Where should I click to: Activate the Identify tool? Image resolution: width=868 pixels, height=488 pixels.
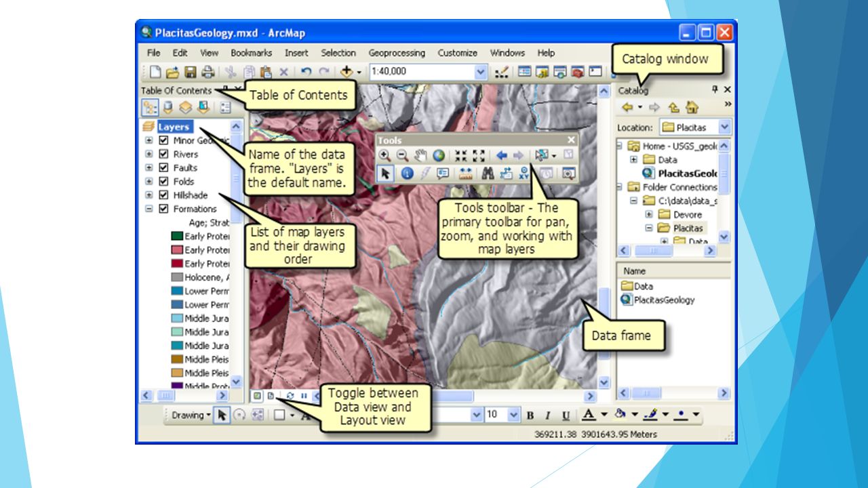coord(407,173)
